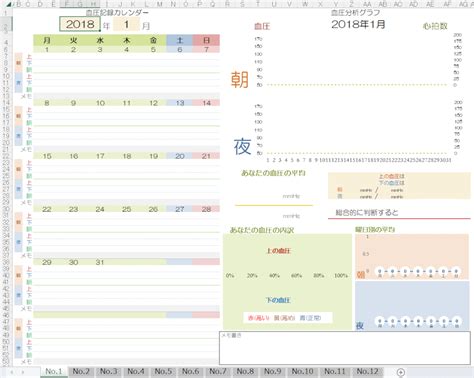474x378 pixels.
Task: Switch to the No.9 sheet tab
Action: pos(273,371)
